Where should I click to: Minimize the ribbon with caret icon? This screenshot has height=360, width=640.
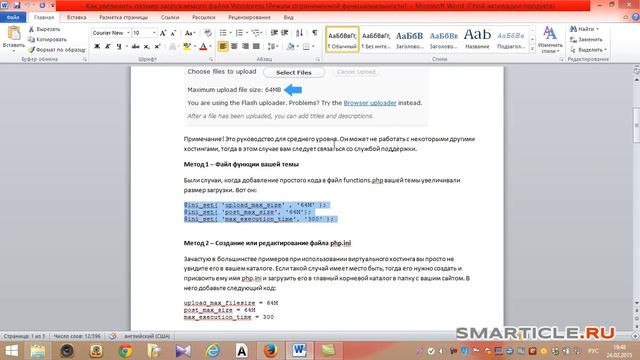tap(626, 17)
